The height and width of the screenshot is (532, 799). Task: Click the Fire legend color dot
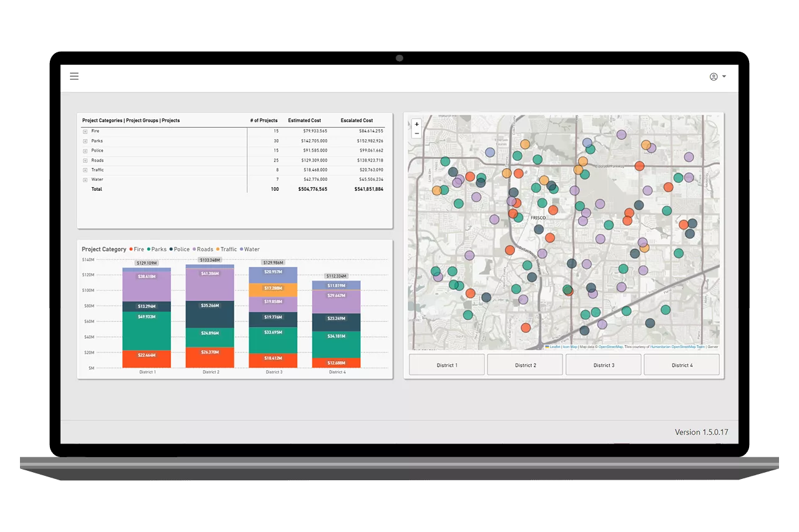coord(130,249)
